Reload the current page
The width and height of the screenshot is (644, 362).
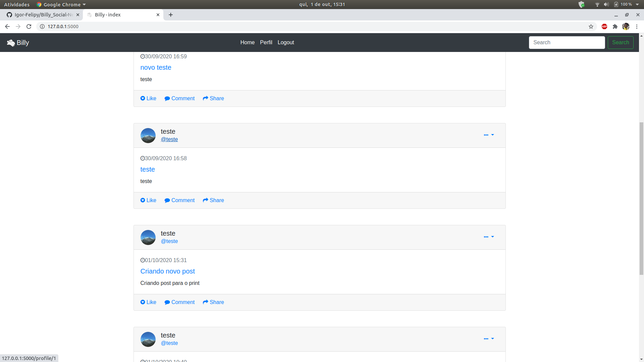point(29,26)
